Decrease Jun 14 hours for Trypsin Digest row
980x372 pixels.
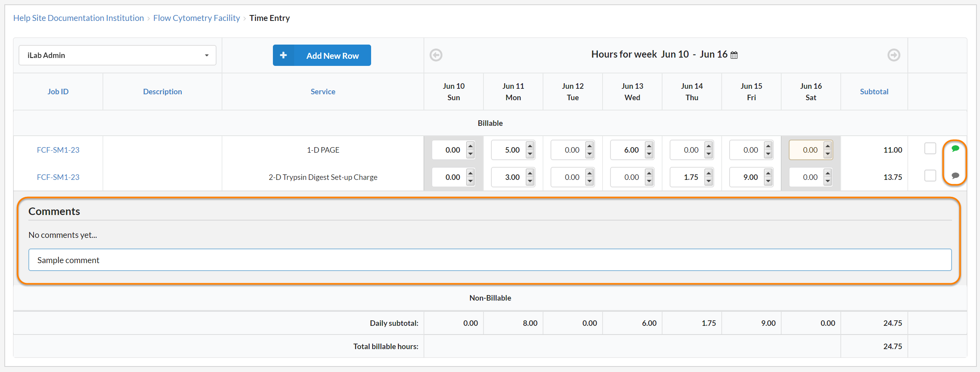[x=709, y=181]
